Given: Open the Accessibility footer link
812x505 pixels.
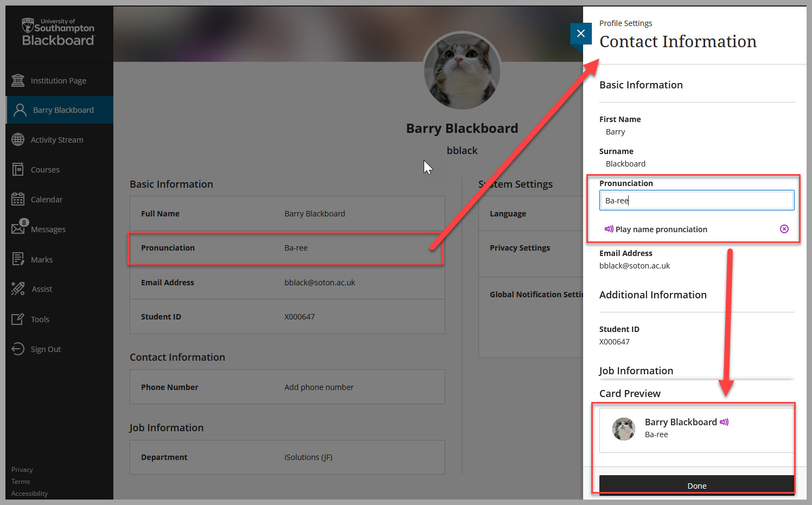Looking at the screenshot, I should tap(29, 494).
